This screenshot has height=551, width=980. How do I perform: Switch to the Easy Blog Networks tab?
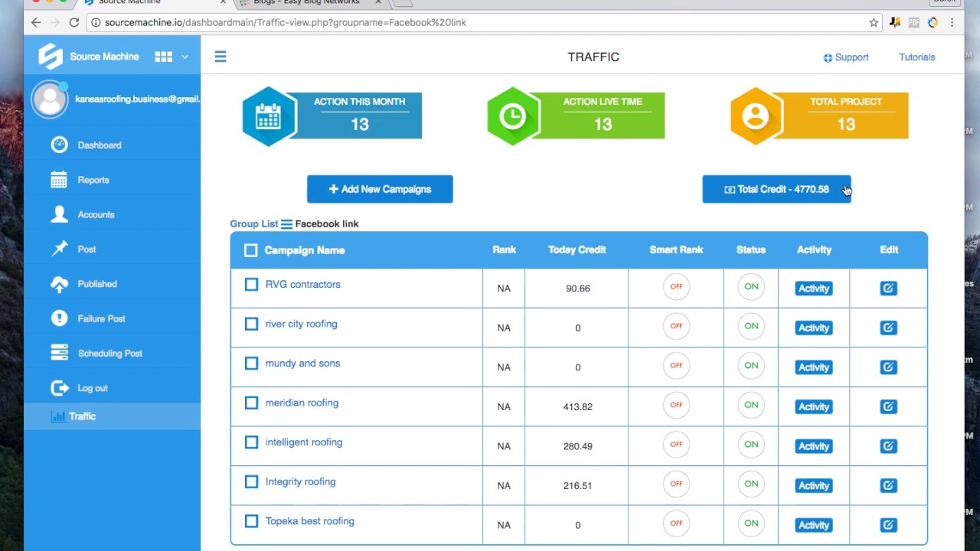[x=310, y=3]
